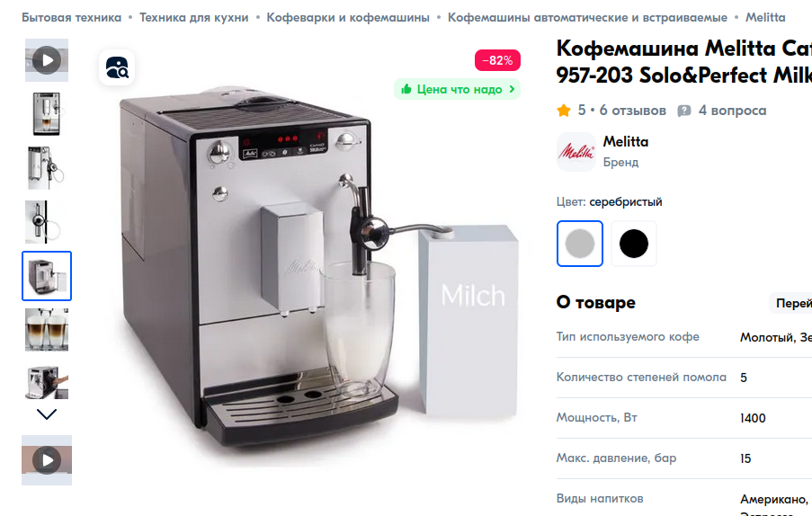Open 'Кофемашины автоматические и встраиваемые' breadcrumb
812x516 pixels.
(x=588, y=18)
